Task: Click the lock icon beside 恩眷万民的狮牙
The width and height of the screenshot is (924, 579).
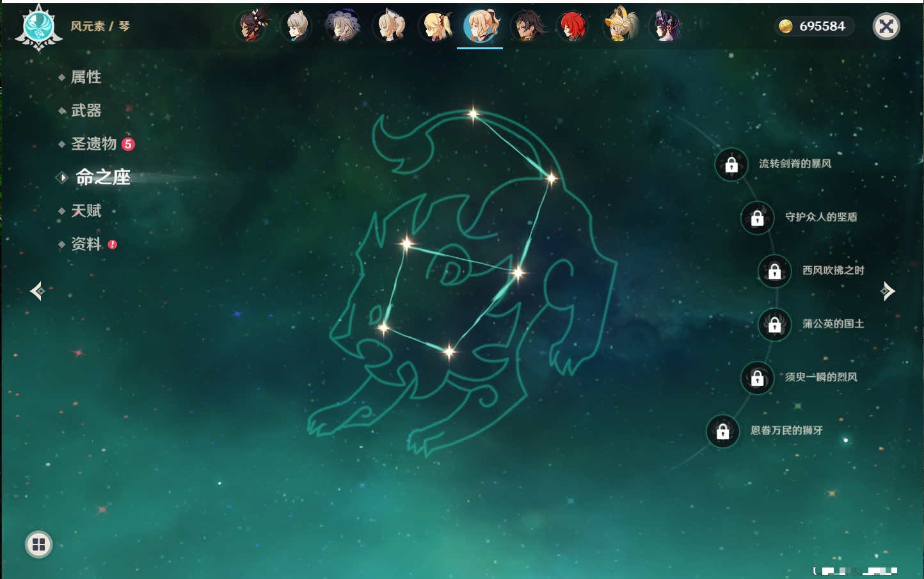Action: (x=723, y=431)
